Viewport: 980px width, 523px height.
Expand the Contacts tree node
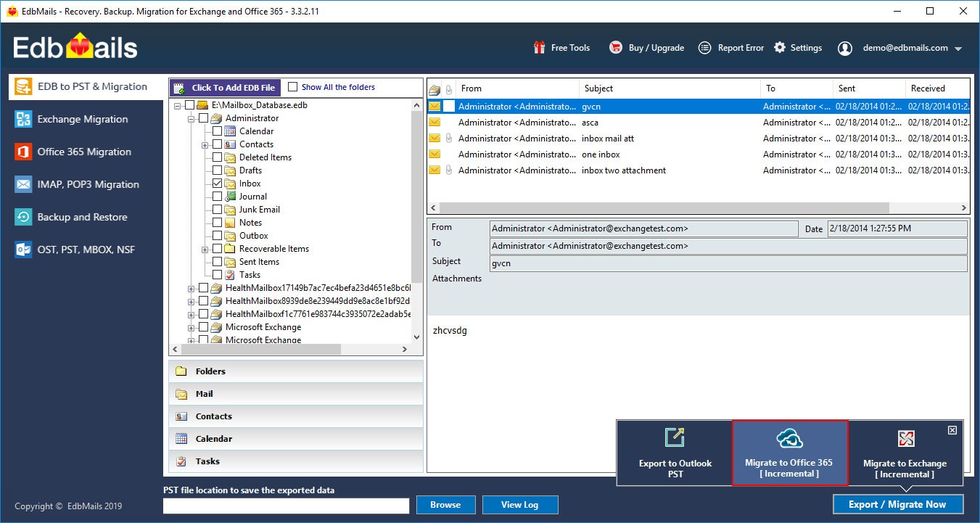205,144
